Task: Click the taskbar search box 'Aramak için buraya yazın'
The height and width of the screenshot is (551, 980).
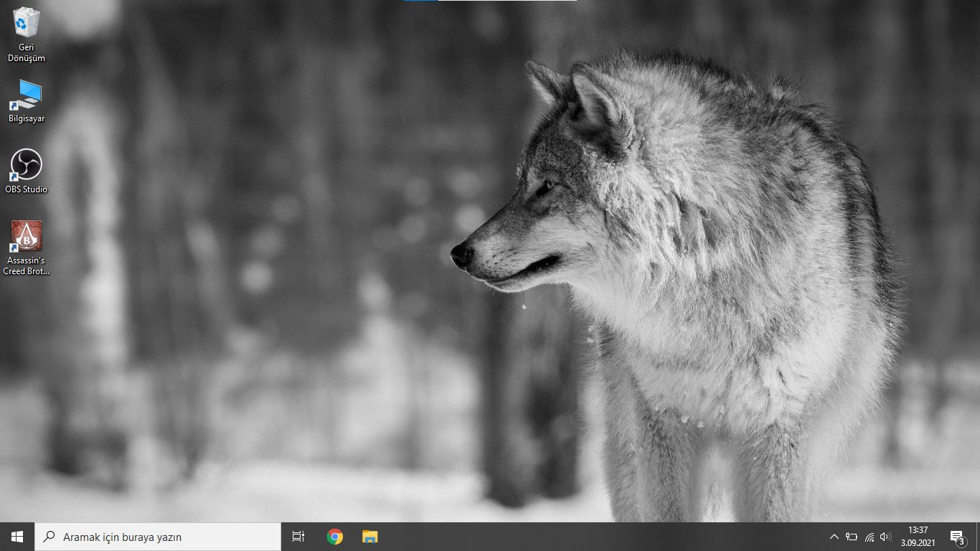Action: point(158,537)
